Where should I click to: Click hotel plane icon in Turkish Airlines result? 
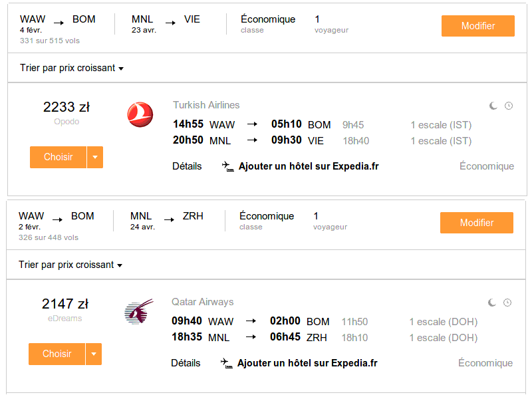coord(228,166)
